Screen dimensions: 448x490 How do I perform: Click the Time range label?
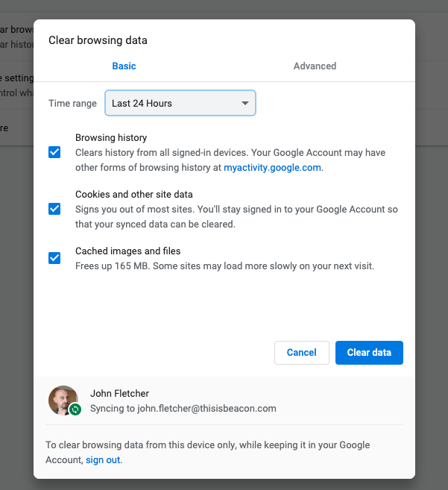pos(72,104)
